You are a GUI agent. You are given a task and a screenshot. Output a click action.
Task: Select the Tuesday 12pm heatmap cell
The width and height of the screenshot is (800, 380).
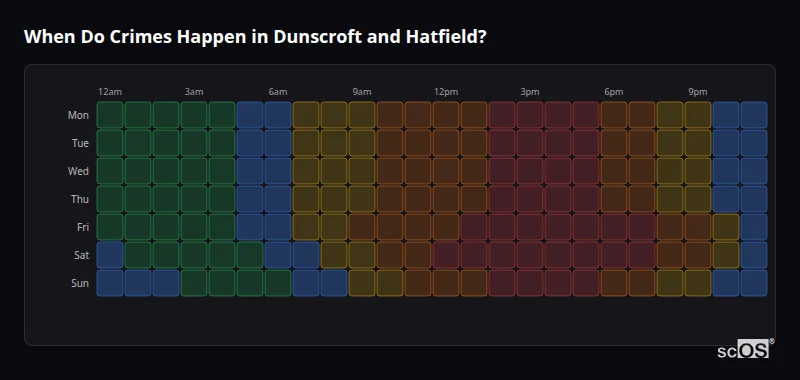point(446,143)
